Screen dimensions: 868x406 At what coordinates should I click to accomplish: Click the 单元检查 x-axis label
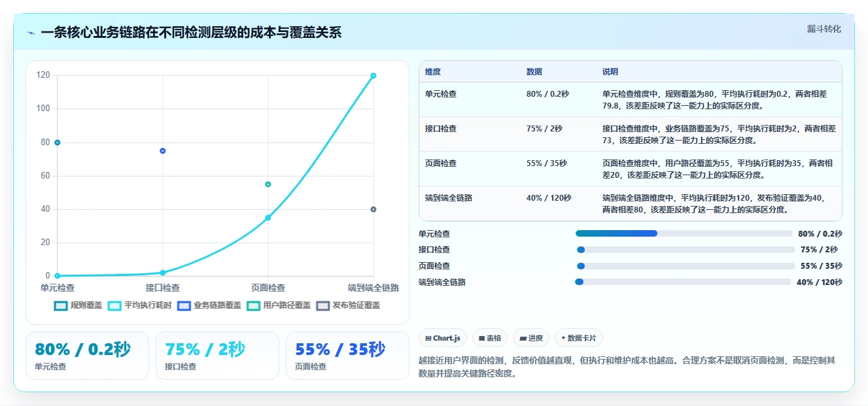[x=58, y=288]
